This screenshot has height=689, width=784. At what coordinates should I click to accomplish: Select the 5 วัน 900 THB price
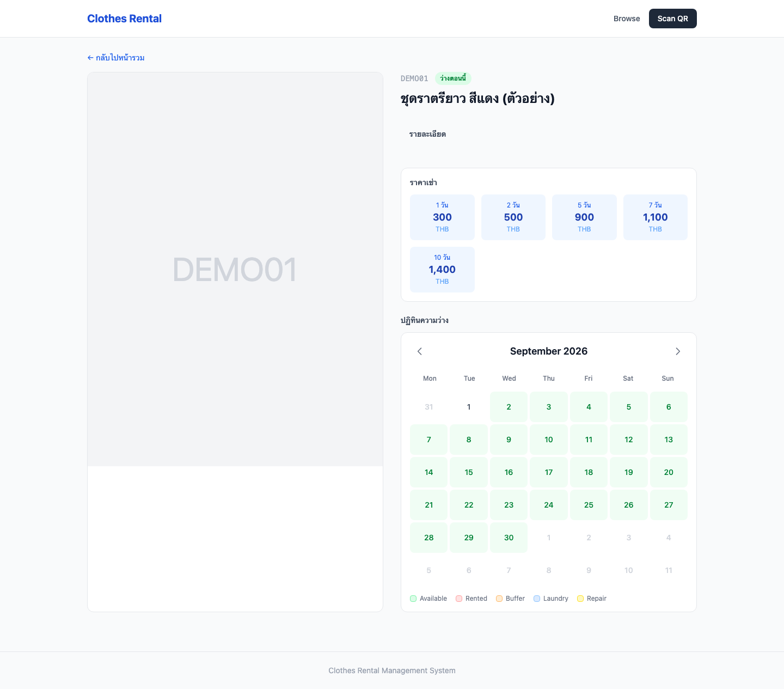584,217
